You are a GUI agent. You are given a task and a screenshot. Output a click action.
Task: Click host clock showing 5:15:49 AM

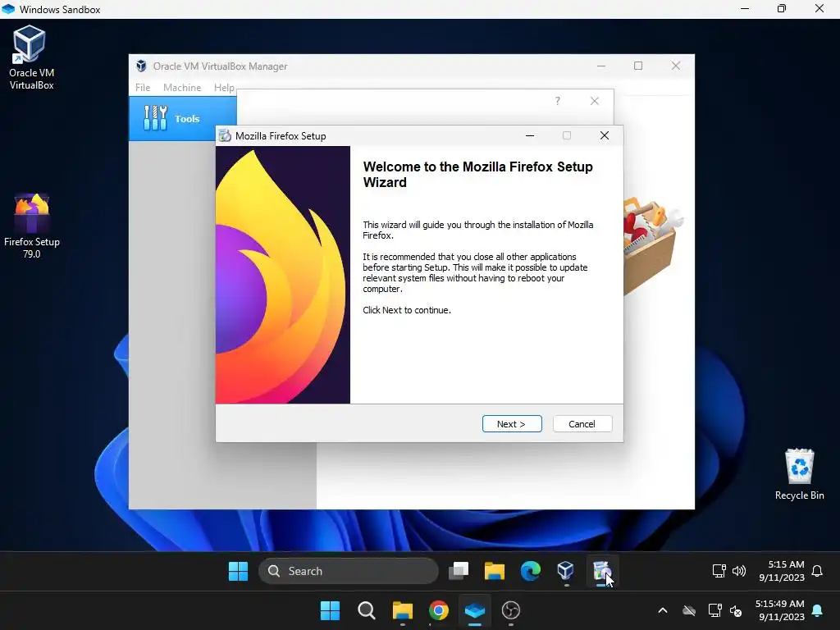click(x=780, y=610)
